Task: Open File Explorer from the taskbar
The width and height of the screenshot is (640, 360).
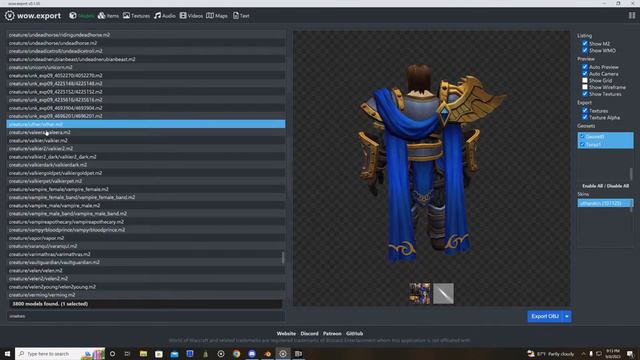Action: pyautogui.click(x=143, y=353)
